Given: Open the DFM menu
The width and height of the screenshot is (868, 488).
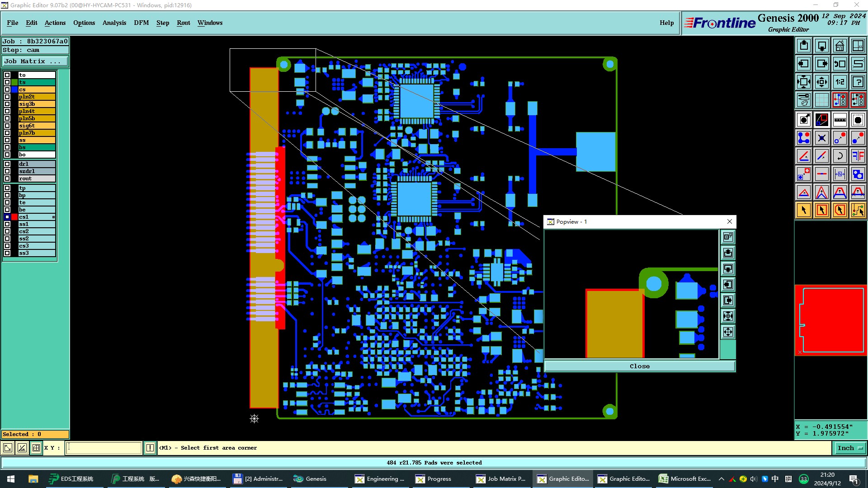Looking at the screenshot, I should pyautogui.click(x=141, y=23).
